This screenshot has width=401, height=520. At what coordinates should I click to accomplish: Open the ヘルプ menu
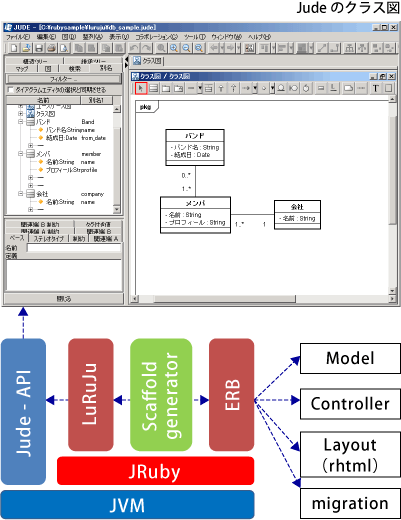click(259, 37)
